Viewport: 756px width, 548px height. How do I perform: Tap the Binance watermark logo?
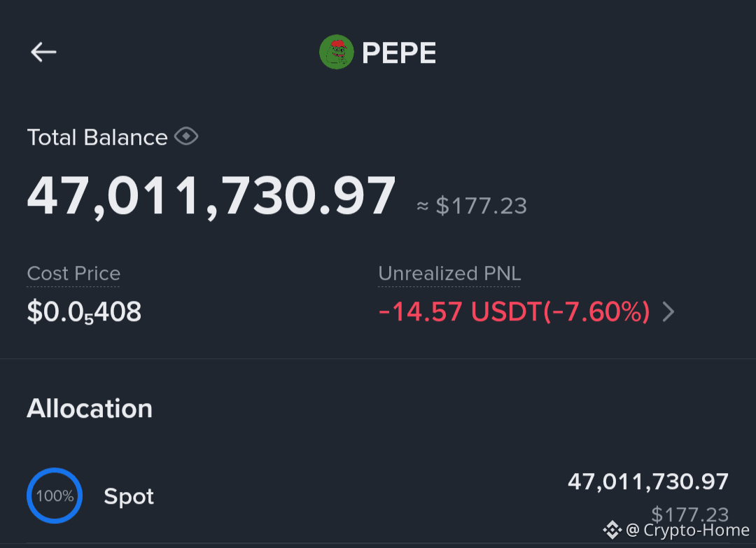(612, 531)
